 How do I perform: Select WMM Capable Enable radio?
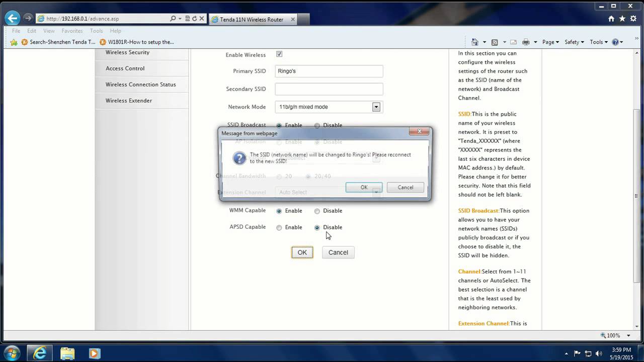279,211
